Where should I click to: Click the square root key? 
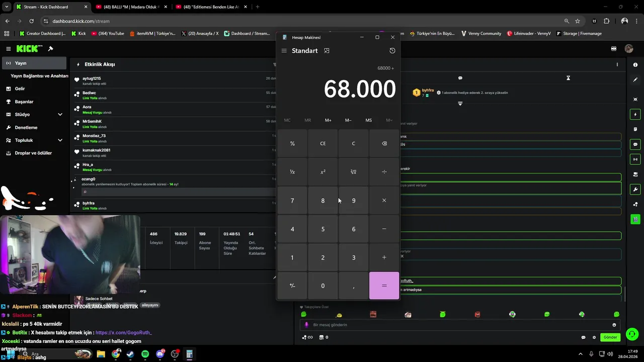353,172
